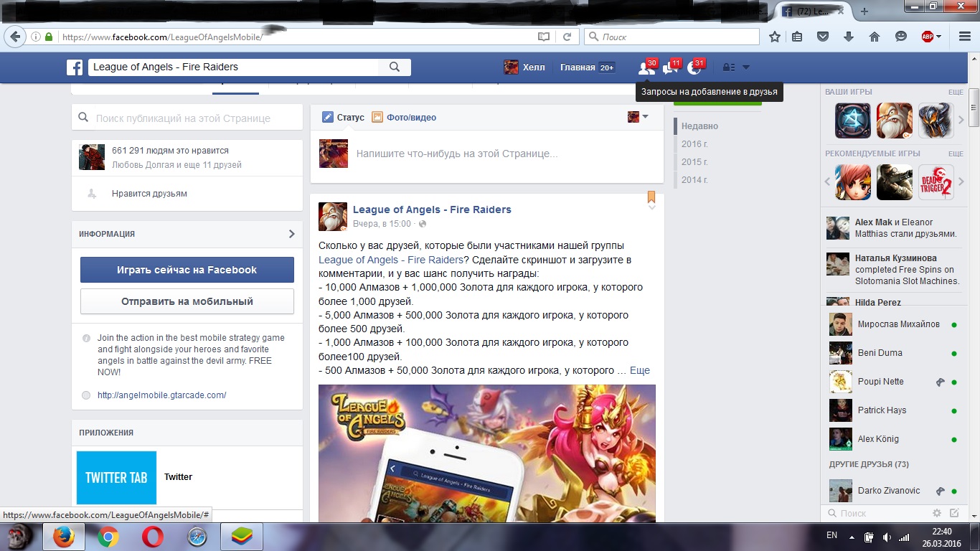Open angelmobile.gtarcade.com link
The width and height of the screenshot is (980, 551).
[x=162, y=395]
